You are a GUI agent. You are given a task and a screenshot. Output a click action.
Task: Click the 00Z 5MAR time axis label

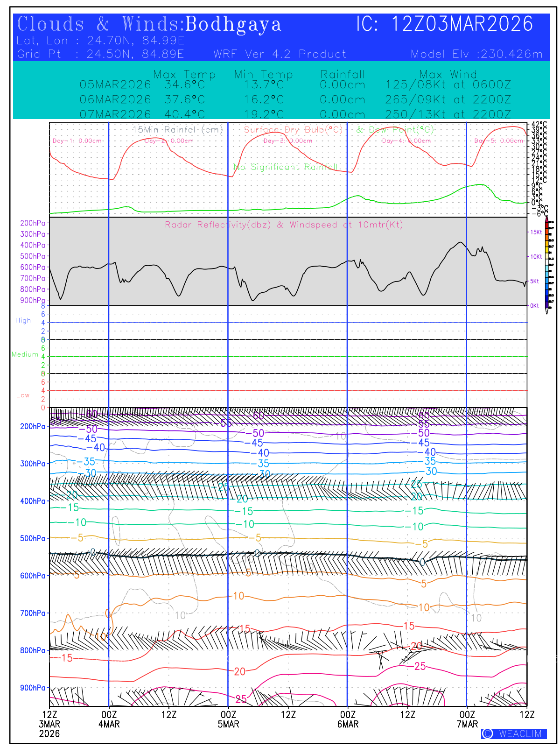pos(228,719)
